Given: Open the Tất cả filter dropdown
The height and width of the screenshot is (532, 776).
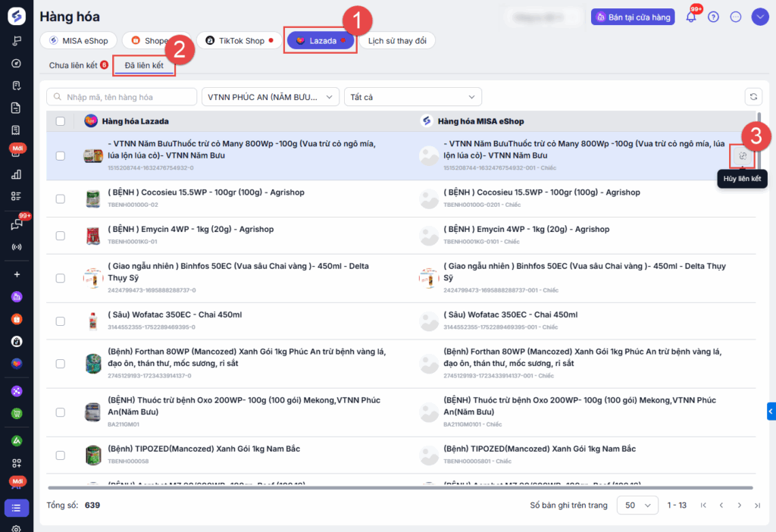Looking at the screenshot, I should pos(413,97).
